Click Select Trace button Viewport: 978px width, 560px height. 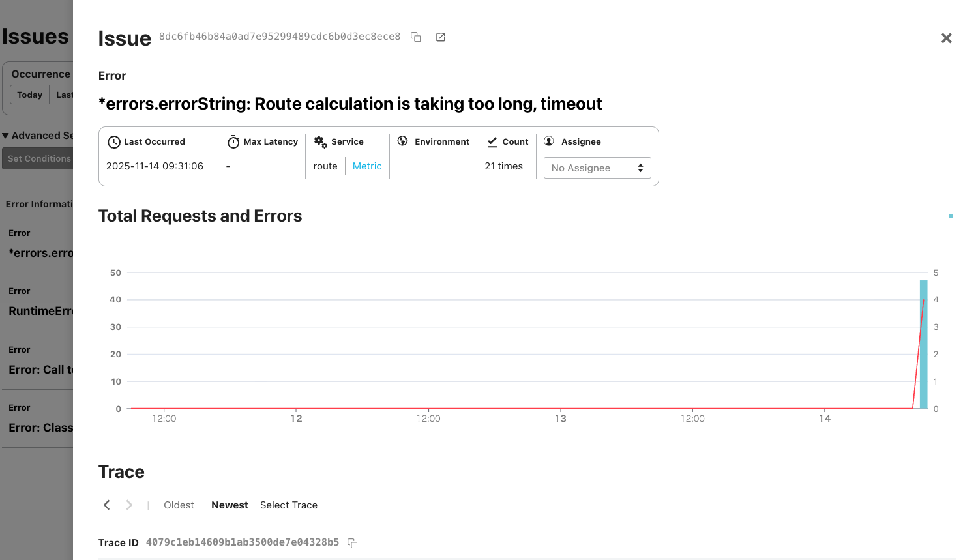point(289,505)
